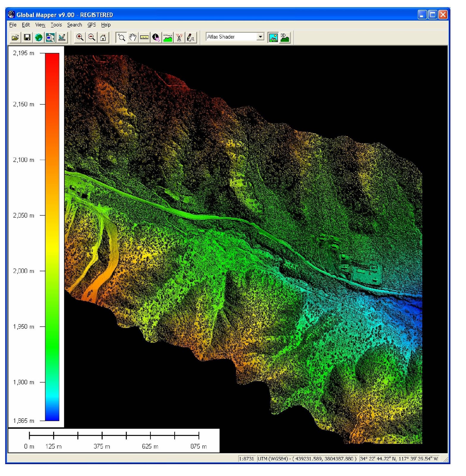Image resolution: width=466 pixels, height=476 pixels.
Task: Click the Open Data Files folder icon
Action: point(15,37)
